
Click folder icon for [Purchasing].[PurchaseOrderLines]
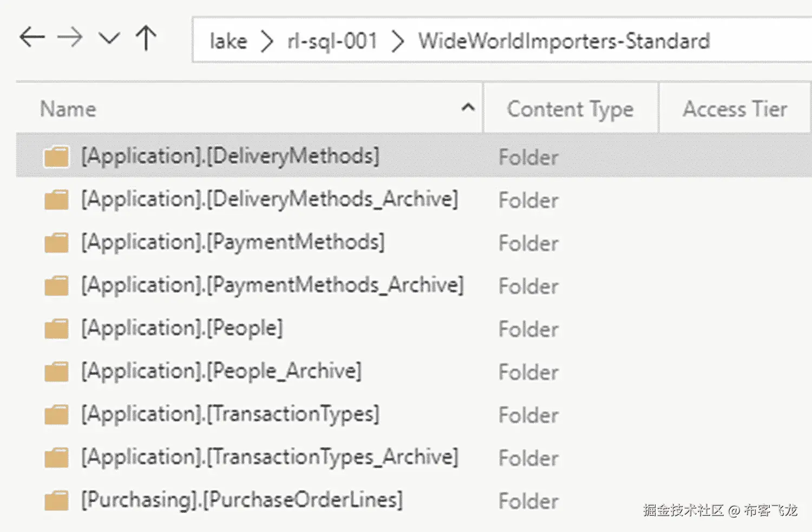coord(56,501)
